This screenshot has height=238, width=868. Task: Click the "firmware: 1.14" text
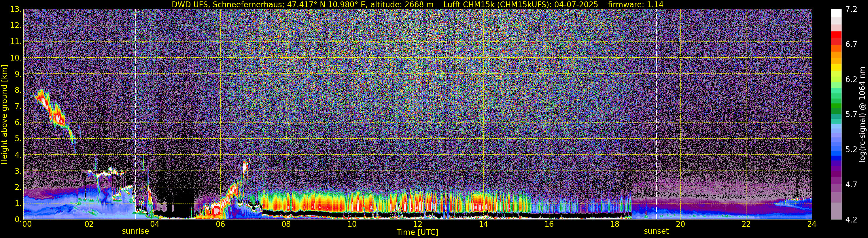tap(636, 4)
